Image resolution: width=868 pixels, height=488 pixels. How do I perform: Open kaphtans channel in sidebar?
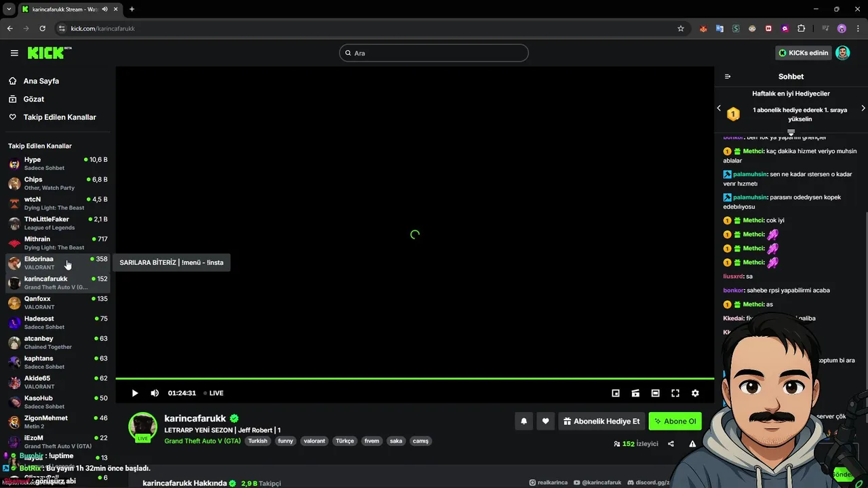click(58, 362)
